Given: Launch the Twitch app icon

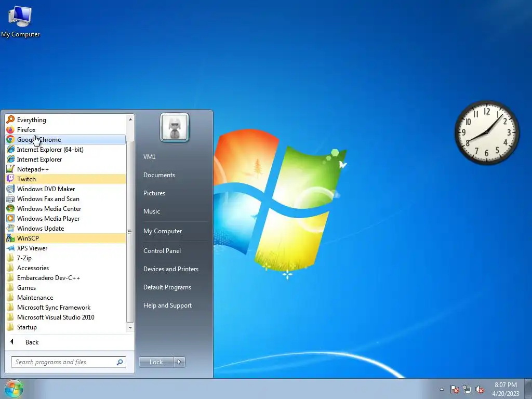Looking at the screenshot, I should click(10, 179).
